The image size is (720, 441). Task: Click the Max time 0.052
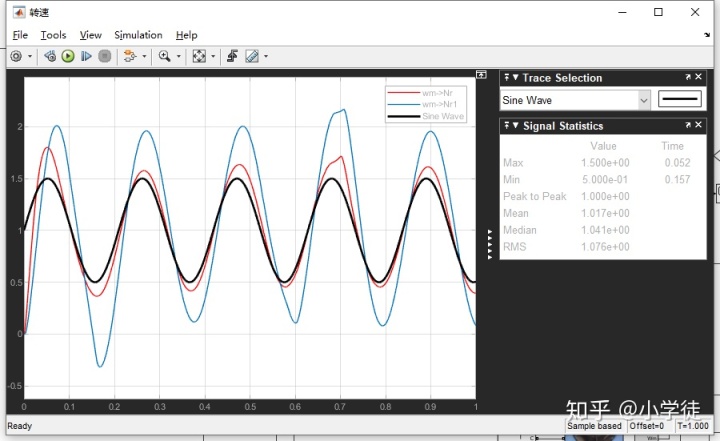pos(677,163)
